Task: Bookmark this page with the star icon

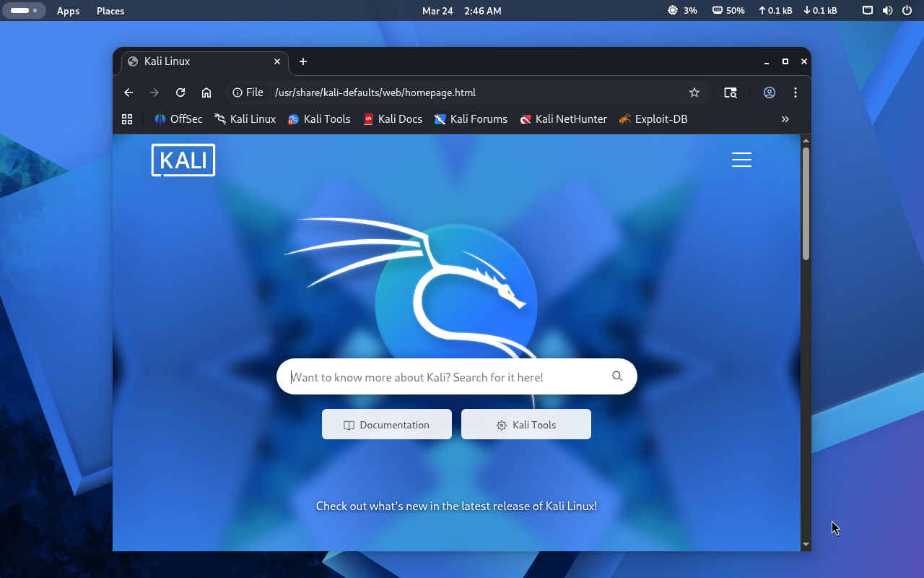Action: pos(694,92)
